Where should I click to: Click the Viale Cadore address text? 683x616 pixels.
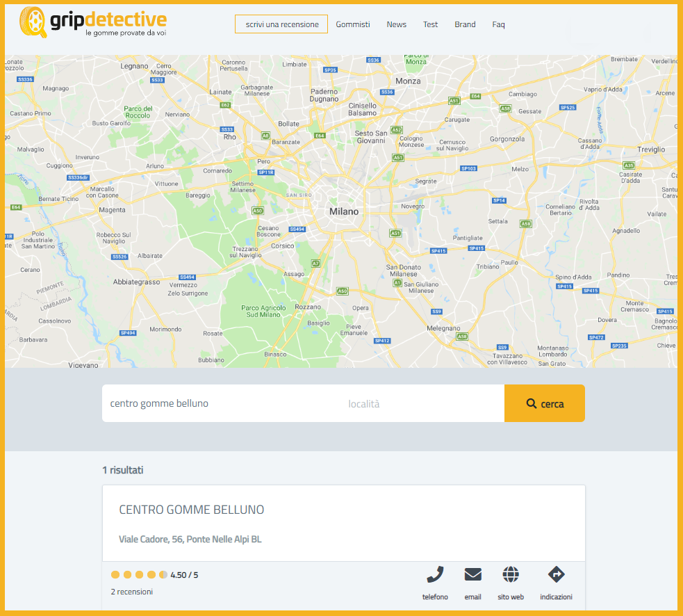tap(190, 540)
